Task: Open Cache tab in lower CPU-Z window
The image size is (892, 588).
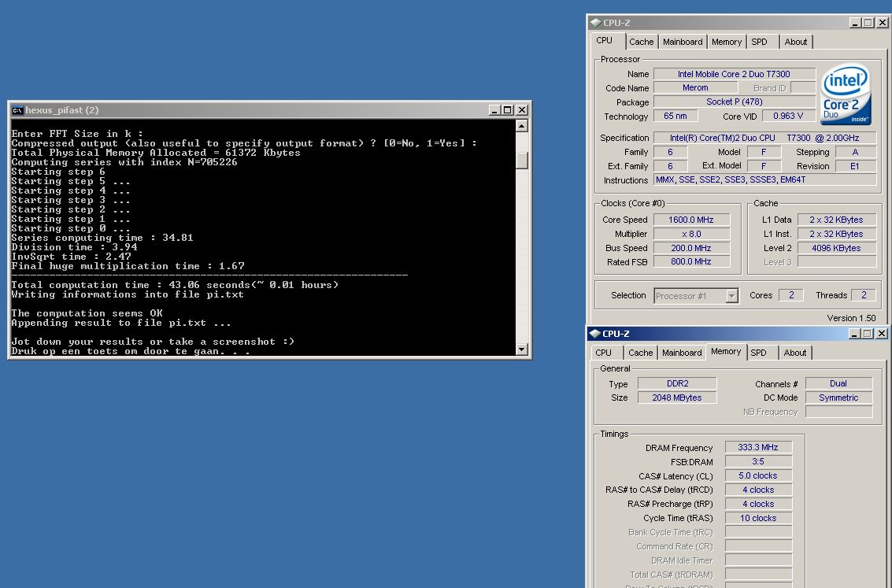Action: [641, 353]
